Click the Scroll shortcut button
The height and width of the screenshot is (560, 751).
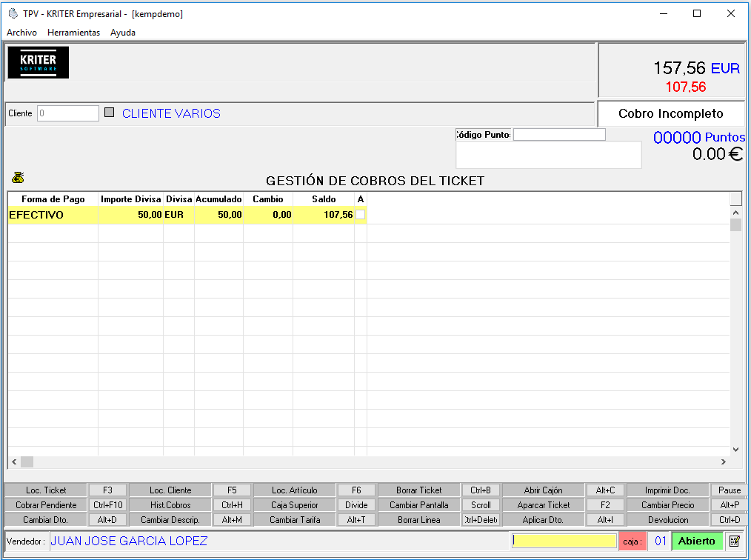pyautogui.click(x=481, y=505)
